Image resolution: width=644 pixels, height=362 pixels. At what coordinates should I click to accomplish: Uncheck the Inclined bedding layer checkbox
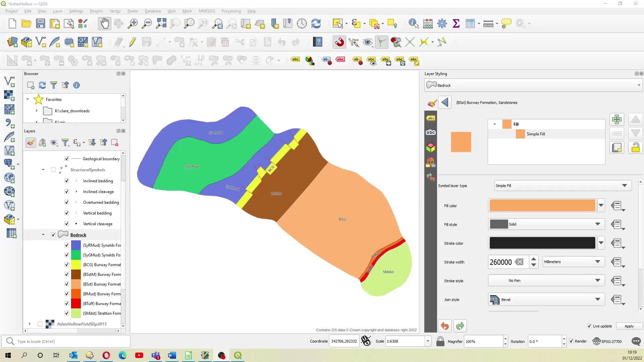(67, 181)
